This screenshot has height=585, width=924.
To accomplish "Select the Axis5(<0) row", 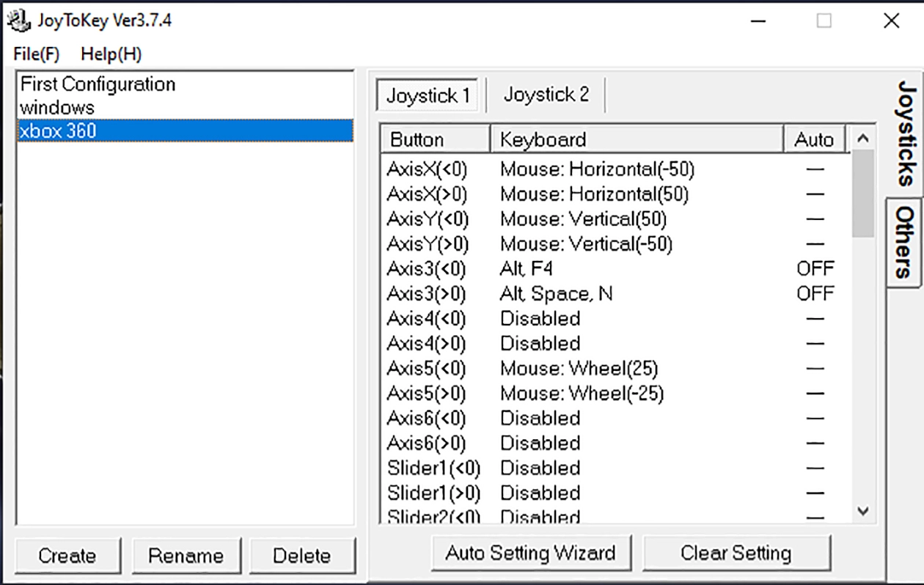I will coord(616,369).
